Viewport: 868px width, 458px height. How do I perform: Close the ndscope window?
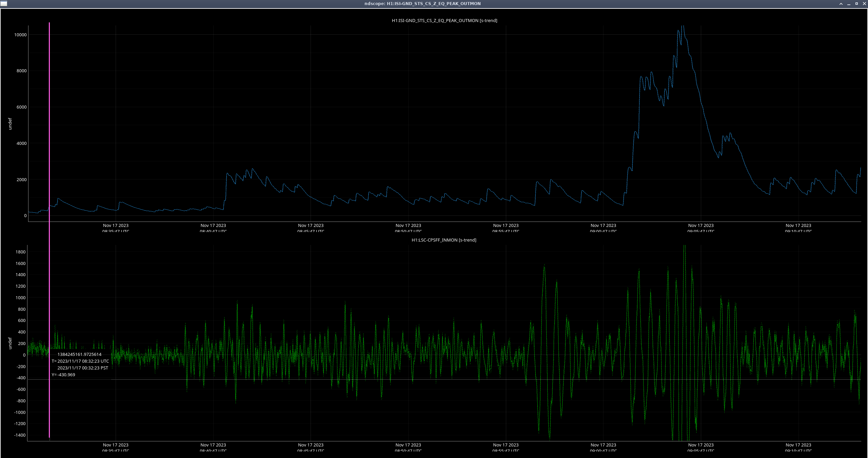(x=864, y=4)
